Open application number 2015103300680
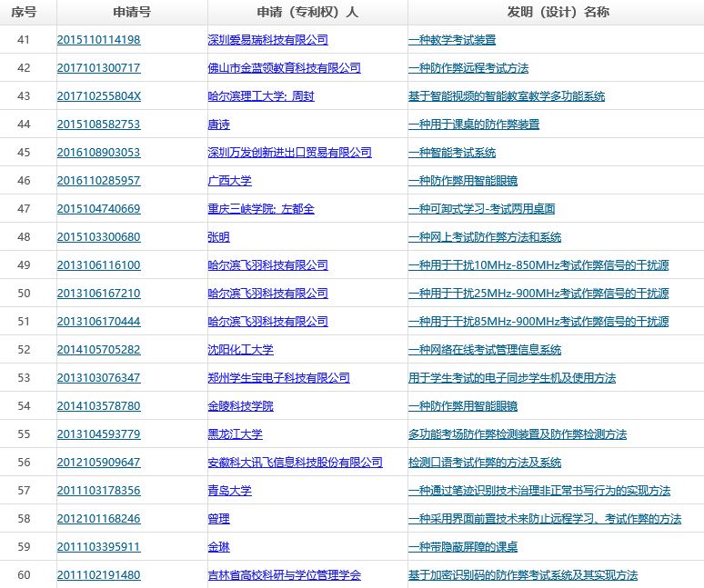 click(99, 237)
